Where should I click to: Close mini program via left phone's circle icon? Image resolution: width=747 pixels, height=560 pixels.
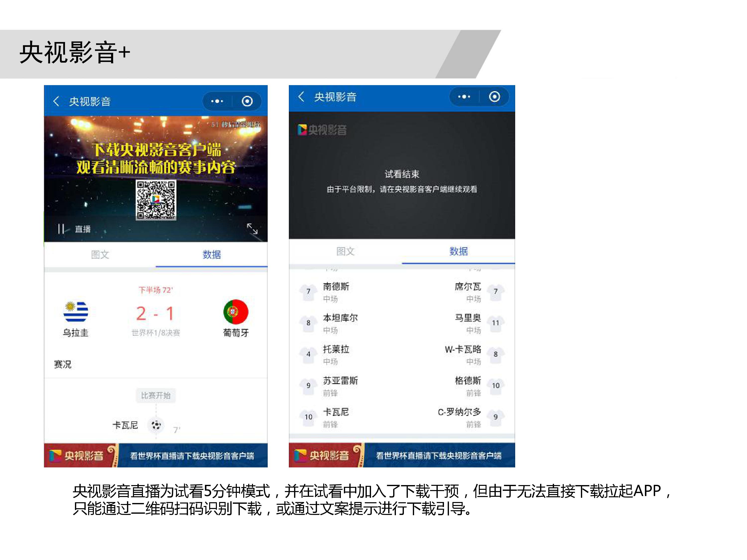coord(247,101)
